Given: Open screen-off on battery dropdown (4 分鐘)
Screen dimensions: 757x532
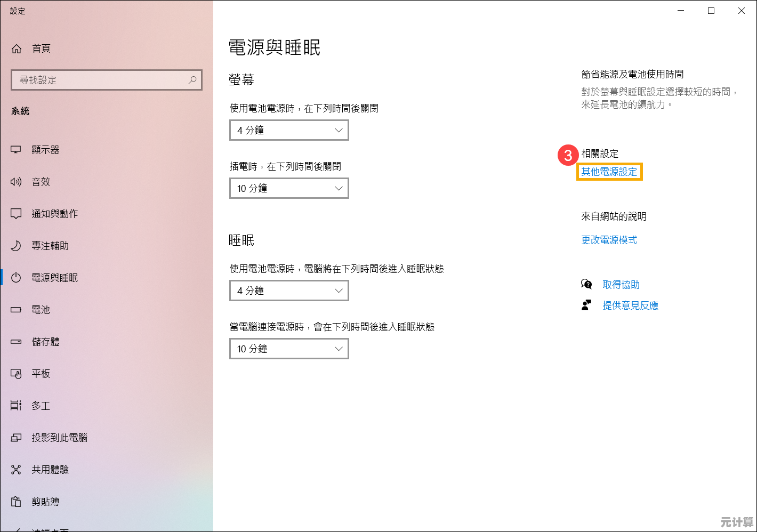Looking at the screenshot, I should [x=289, y=130].
